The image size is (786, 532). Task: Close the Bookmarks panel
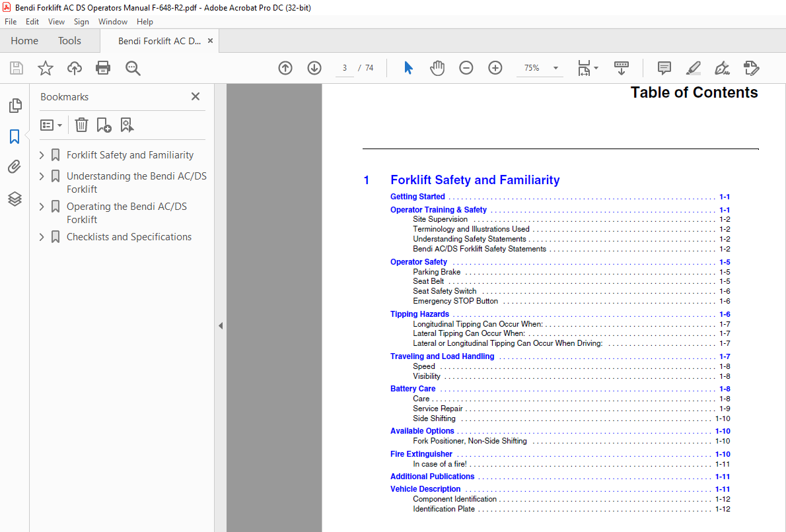(196, 96)
